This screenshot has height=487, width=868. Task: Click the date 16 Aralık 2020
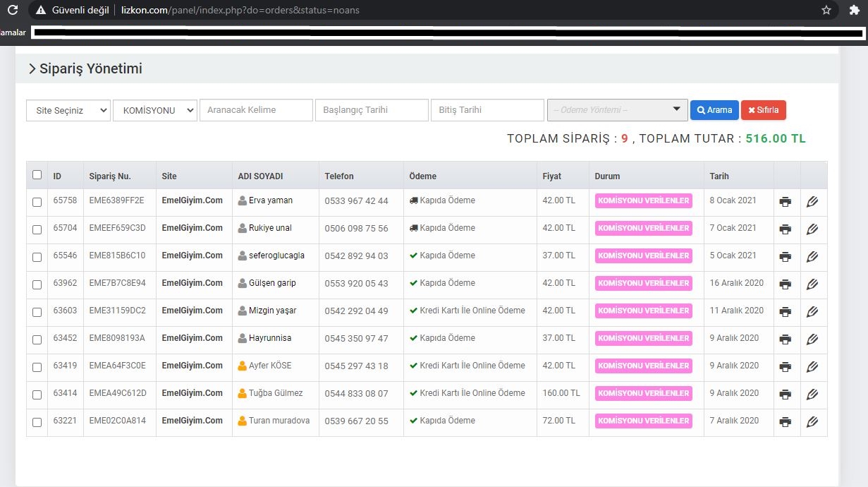click(x=737, y=283)
